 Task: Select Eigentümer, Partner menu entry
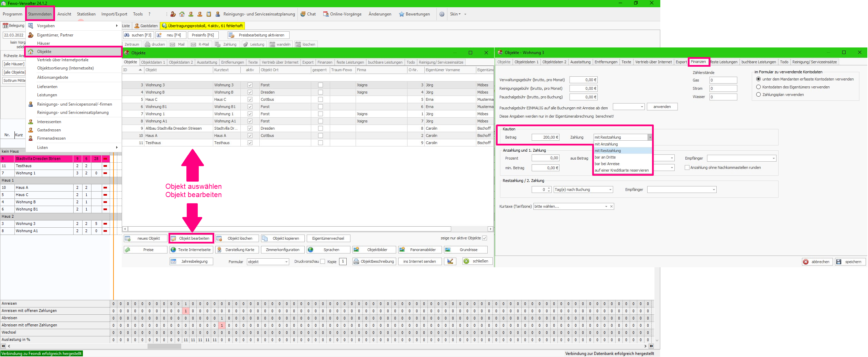coord(74,35)
